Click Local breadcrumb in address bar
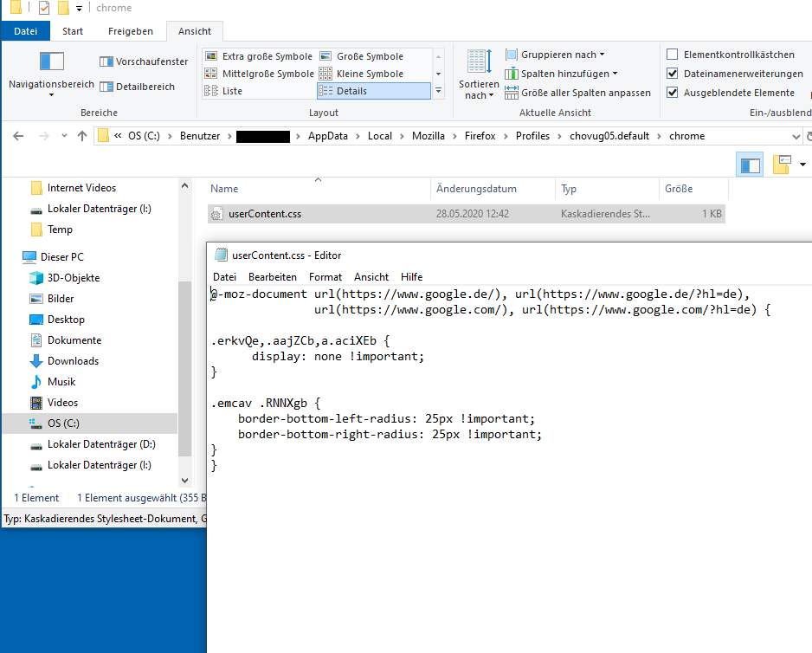Viewport: 812px width, 653px height. click(x=379, y=136)
